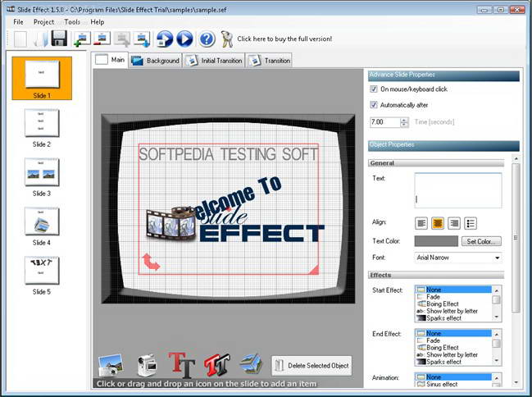Click the Object Properties panel scrollbar up arrow
The image size is (532, 397).
[x=516, y=158]
